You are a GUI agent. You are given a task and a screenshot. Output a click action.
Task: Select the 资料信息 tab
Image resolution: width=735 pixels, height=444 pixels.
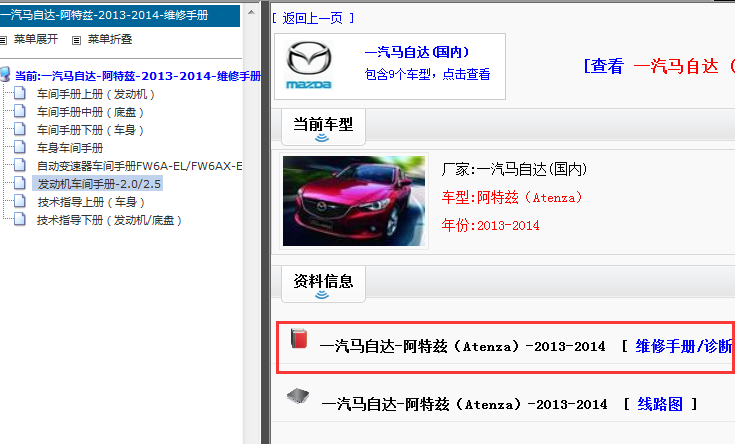pos(323,284)
